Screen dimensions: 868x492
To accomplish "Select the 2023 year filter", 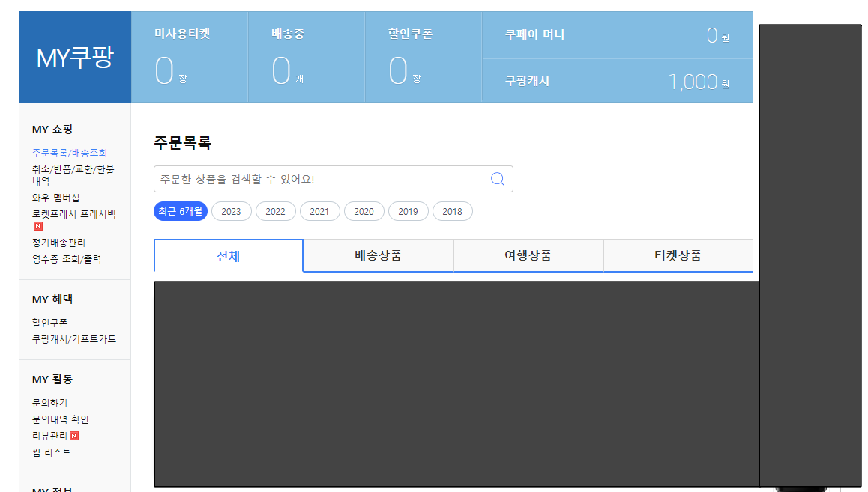I will click(x=232, y=211).
